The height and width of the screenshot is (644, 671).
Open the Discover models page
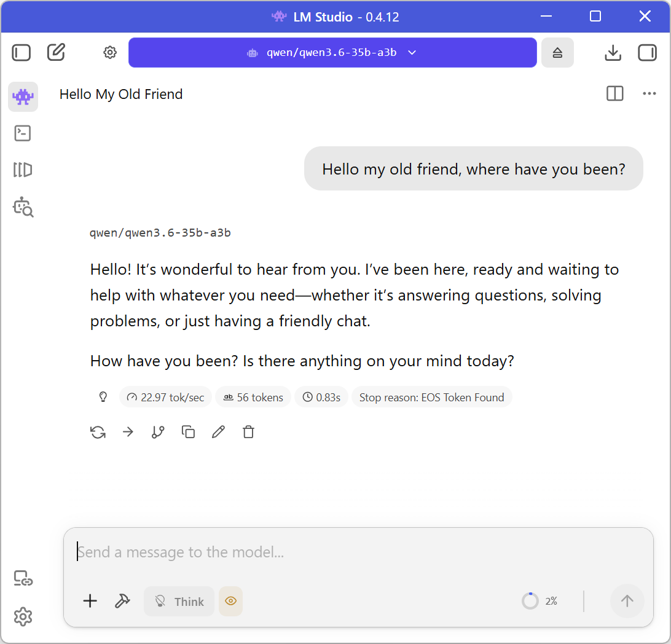tap(22, 207)
